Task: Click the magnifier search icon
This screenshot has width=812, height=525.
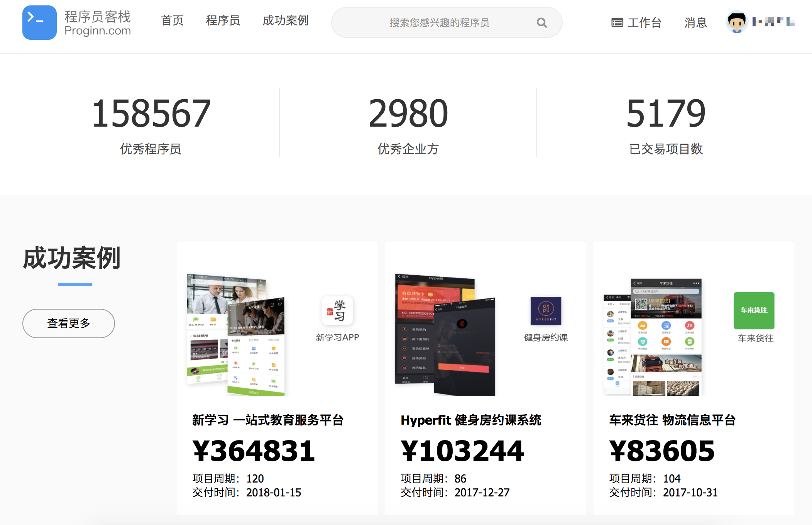Action: pyautogui.click(x=541, y=23)
